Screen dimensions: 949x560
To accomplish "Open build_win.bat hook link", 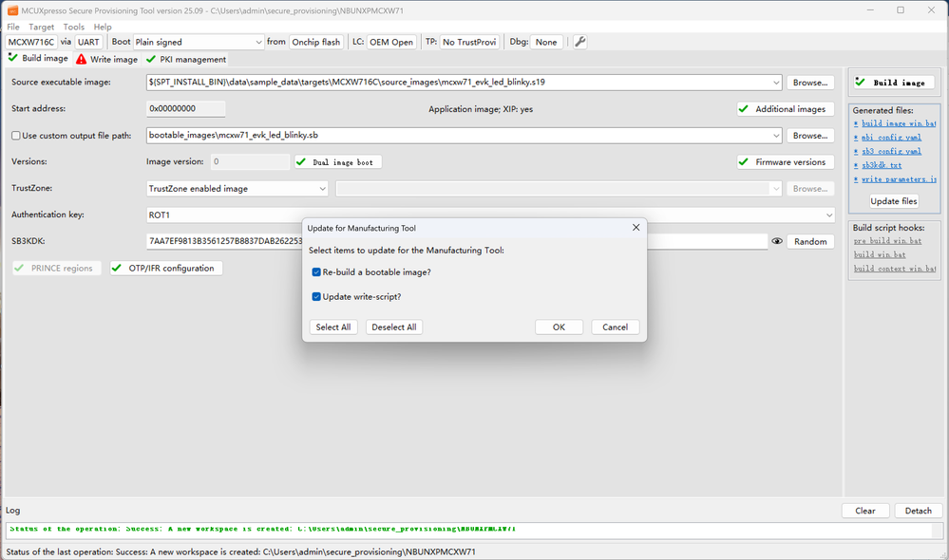I will (880, 255).
